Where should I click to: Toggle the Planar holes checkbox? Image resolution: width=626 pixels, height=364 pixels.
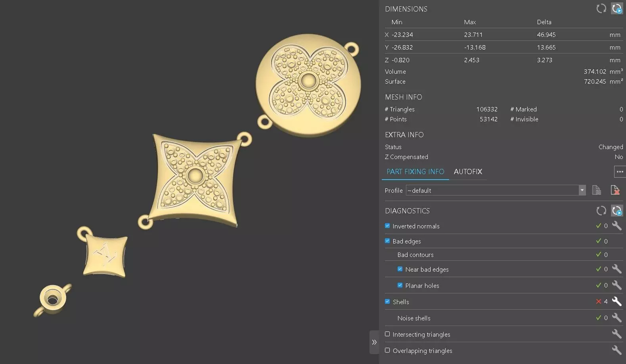point(400,285)
